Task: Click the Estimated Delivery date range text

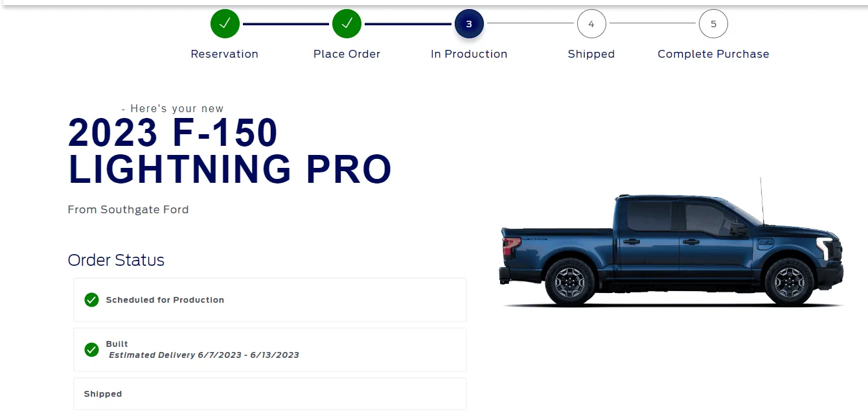Action: point(203,355)
